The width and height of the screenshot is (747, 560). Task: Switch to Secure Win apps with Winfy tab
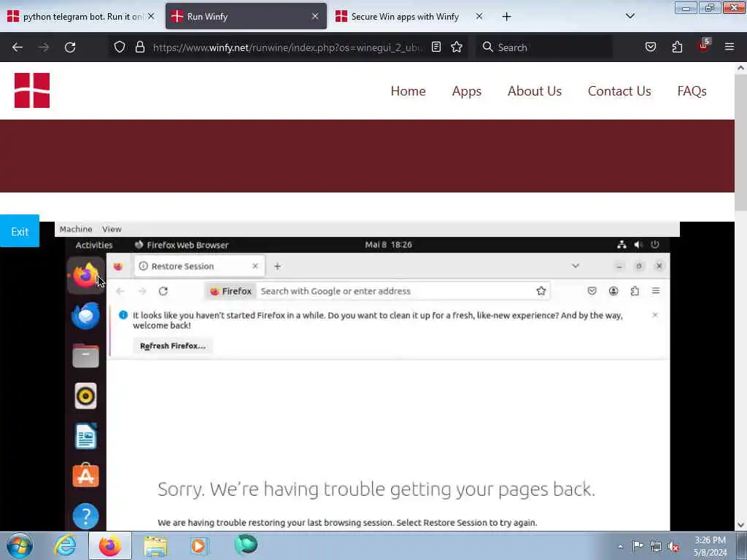tap(410, 17)
